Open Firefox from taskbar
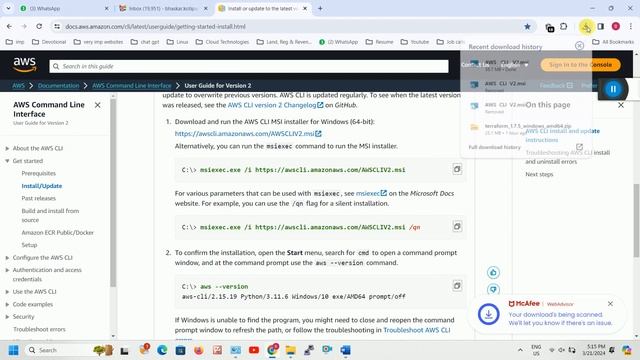Viewport: 640px width, 360px height. click(199, 350)
